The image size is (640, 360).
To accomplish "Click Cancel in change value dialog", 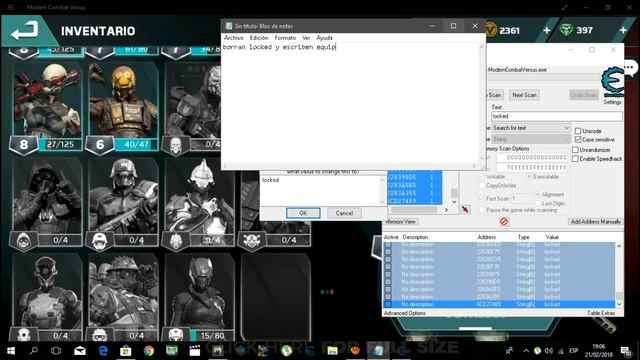I will pos(344,213).
